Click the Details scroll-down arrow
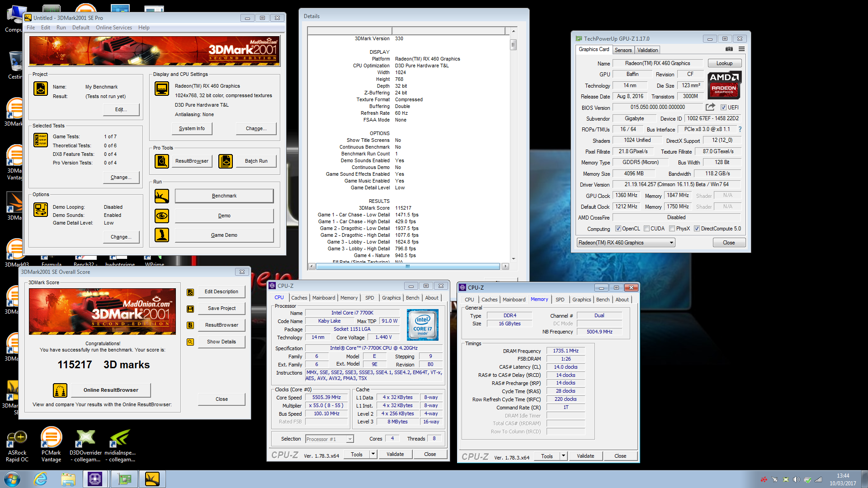The image size is (868, 488). pyautogui.click(x=513, y=259)
